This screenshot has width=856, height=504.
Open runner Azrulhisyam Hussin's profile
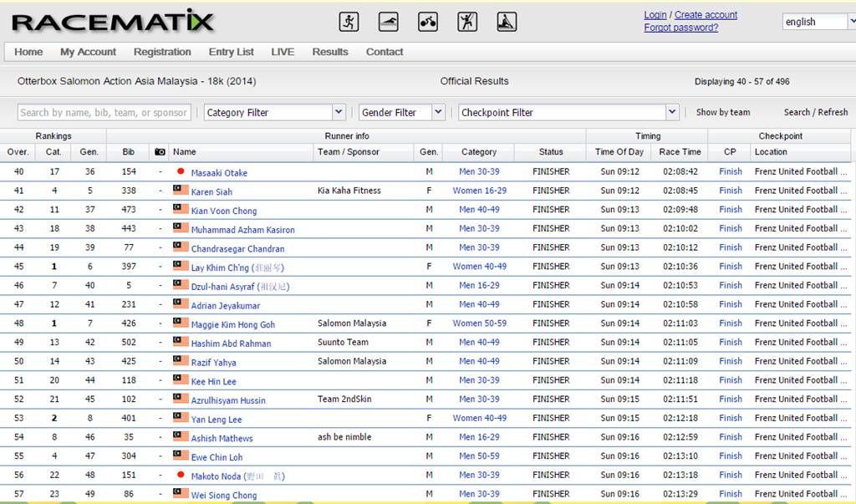tap(228, 400)
